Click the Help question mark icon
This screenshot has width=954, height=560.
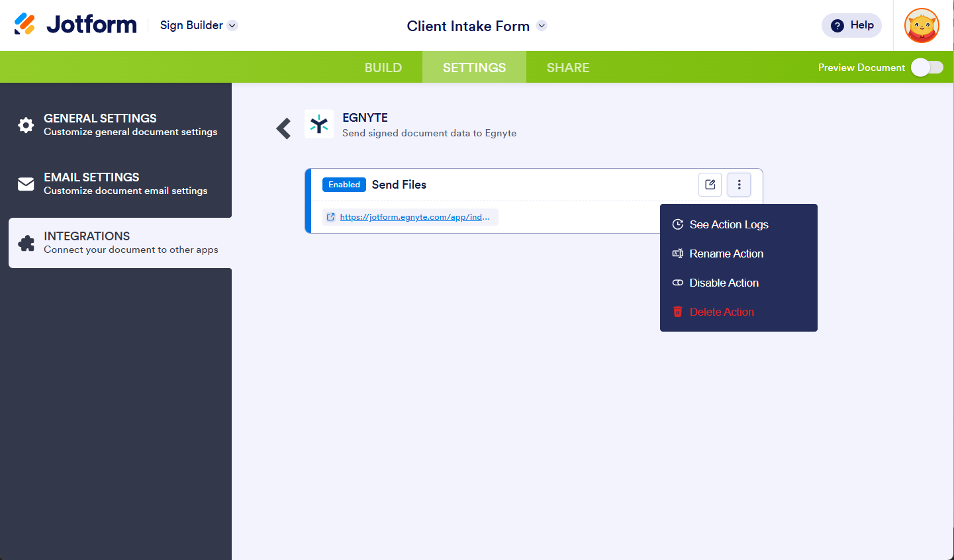click(x=837, y=25)
